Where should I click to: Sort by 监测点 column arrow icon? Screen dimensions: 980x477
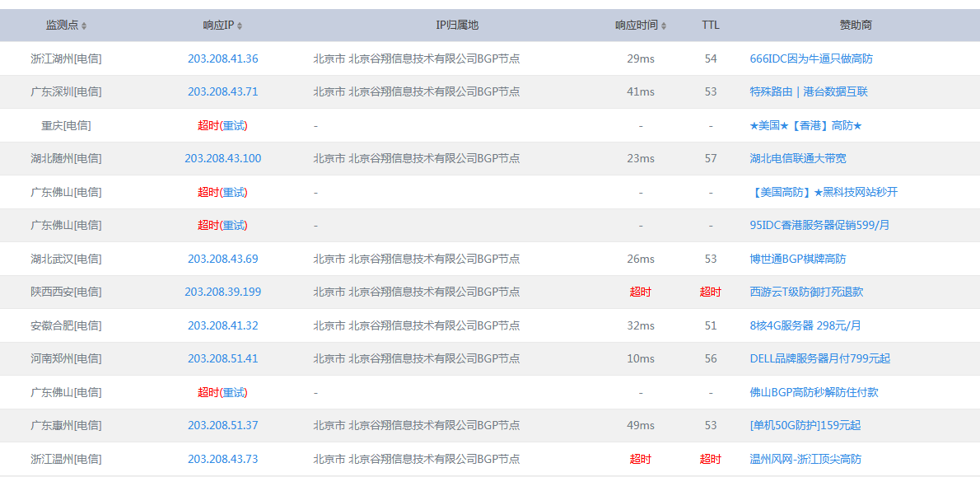pyautogui.click(x=84, y=26)
